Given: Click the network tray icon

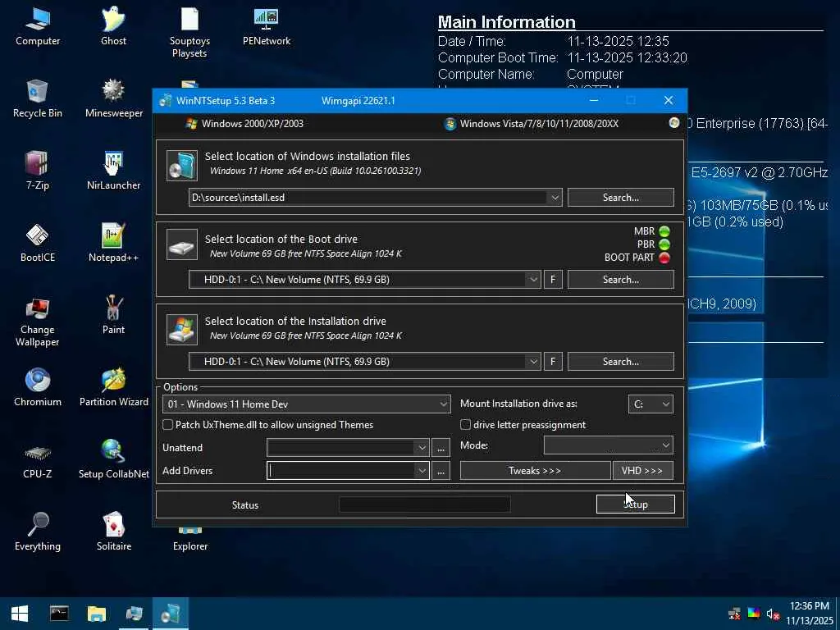Looking at the screenshot, I should click(734, 614).
